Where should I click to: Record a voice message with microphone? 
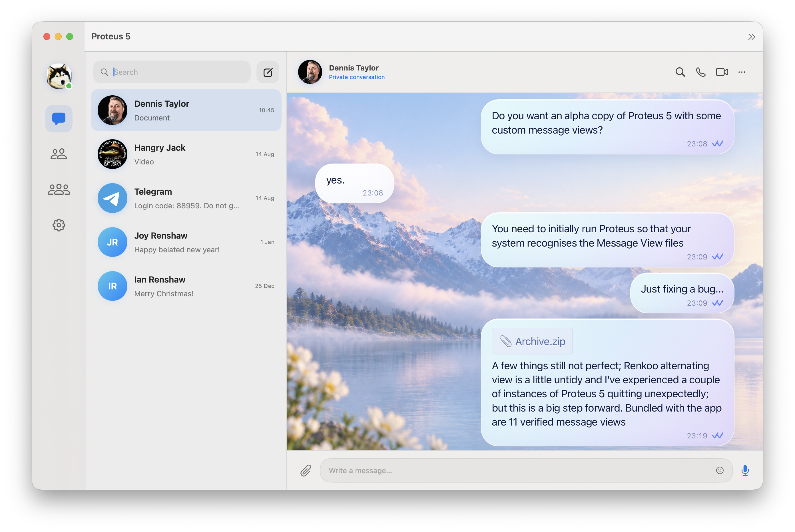745,471
